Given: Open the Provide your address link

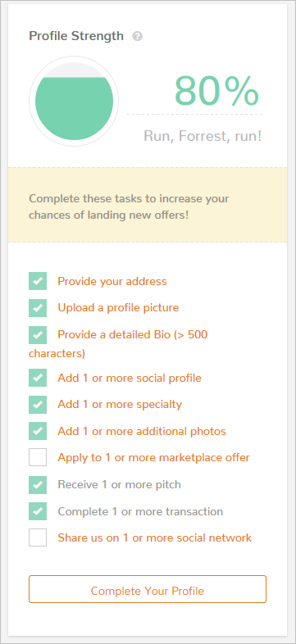Looking at the screenshot, I should tap(112, 281).
